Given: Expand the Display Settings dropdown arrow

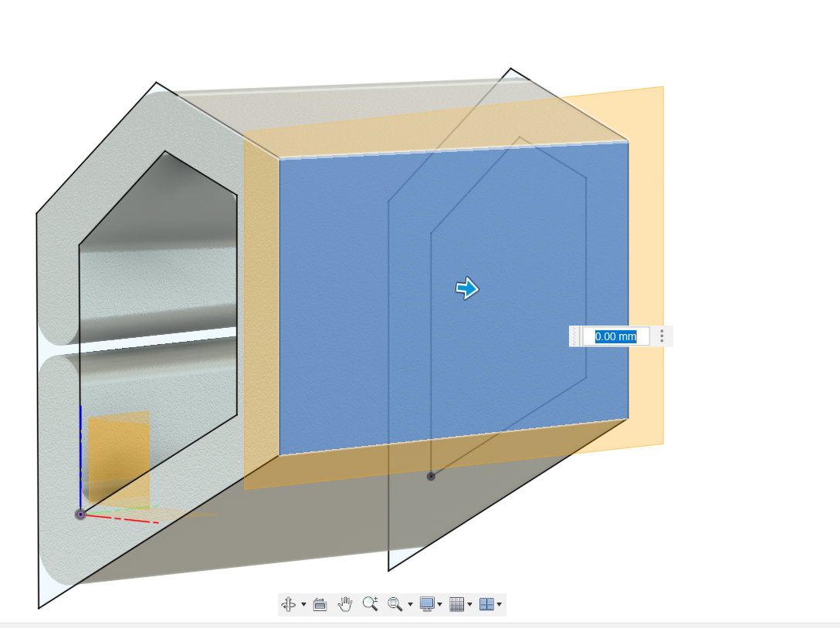Looking at the screenshot, I should [440, 604].
